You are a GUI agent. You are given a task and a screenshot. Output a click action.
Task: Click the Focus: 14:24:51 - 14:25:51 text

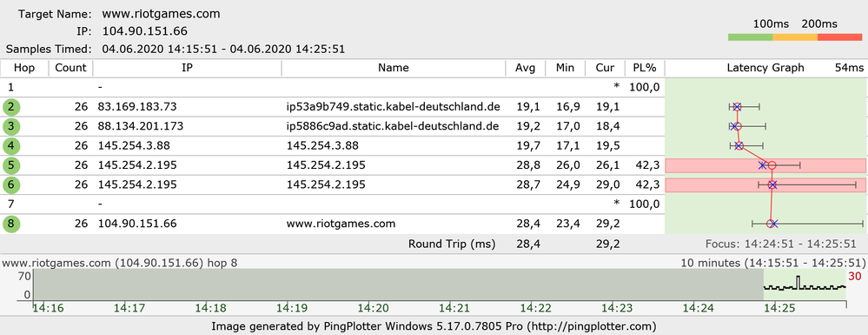pyautogui.click(x=780, y=244)
